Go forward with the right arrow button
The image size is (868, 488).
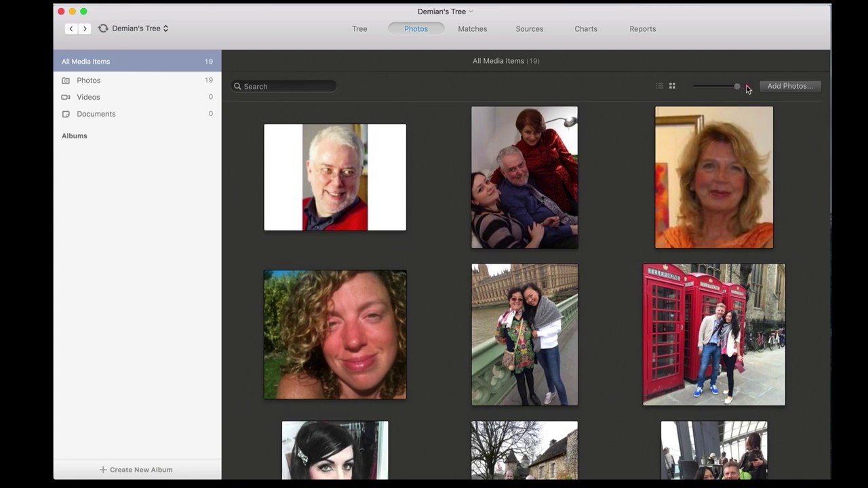(85, 28)
